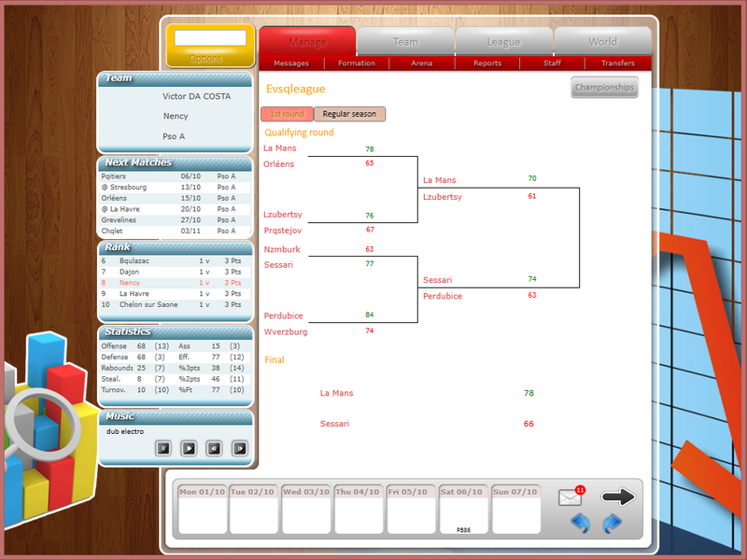Click Nzmburk in the qualifying bracket

(282, 249)
